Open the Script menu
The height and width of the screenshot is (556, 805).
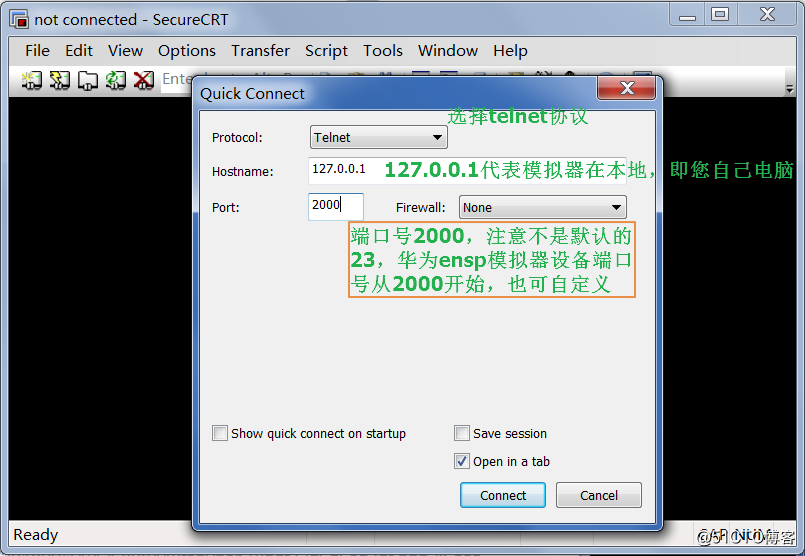(x=326, y=51)
